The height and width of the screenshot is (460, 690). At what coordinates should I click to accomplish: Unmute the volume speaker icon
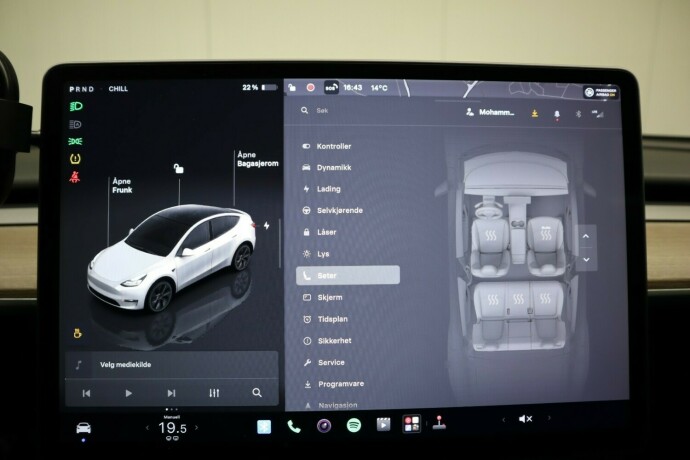pyautogui.click(x=525, y=419)
